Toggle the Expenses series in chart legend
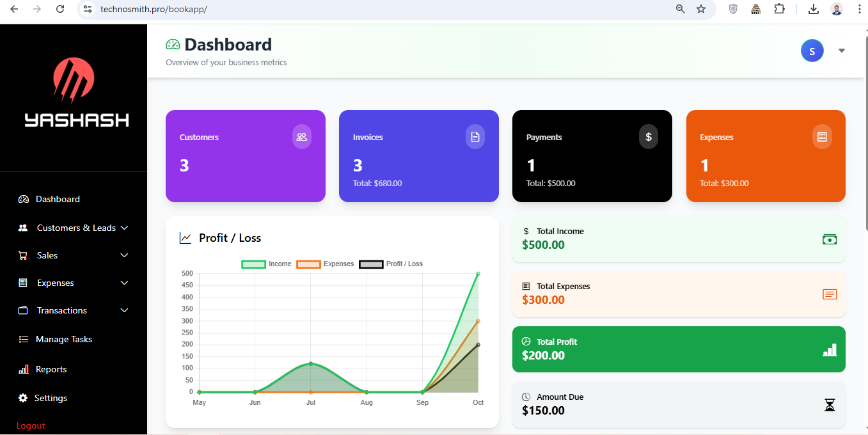This screenshot has height=435, width=868. [325, 264]
